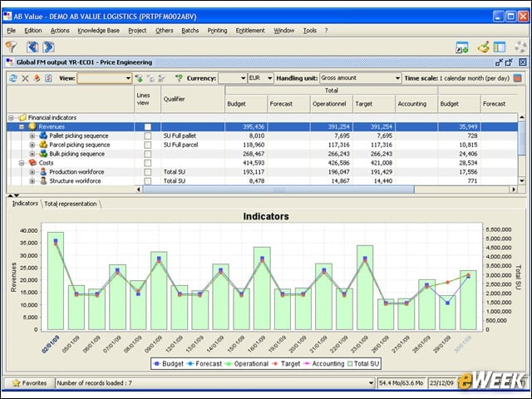Click the grid vertical scrollbar down arrow
Viewport: 532px width, 399px height.
522,181
